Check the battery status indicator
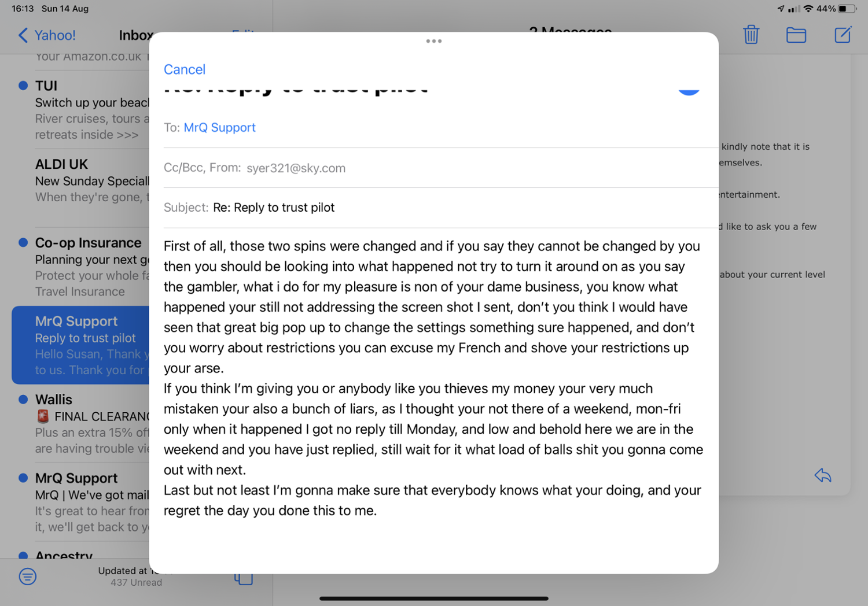Viewport: 868px width, 606px height. pyautogui.click(x=847, y=9)
